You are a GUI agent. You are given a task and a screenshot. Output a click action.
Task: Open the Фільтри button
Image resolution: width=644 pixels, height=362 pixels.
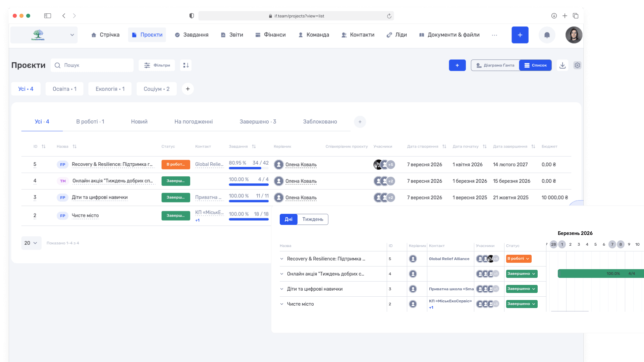click(x=157, y=65)
